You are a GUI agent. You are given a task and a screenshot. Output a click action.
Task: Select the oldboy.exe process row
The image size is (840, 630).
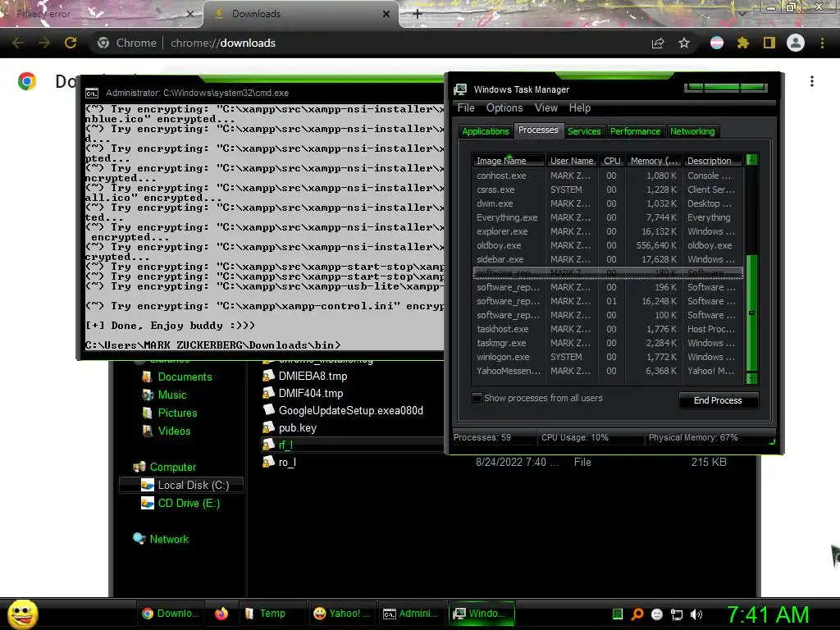[608, 245]
